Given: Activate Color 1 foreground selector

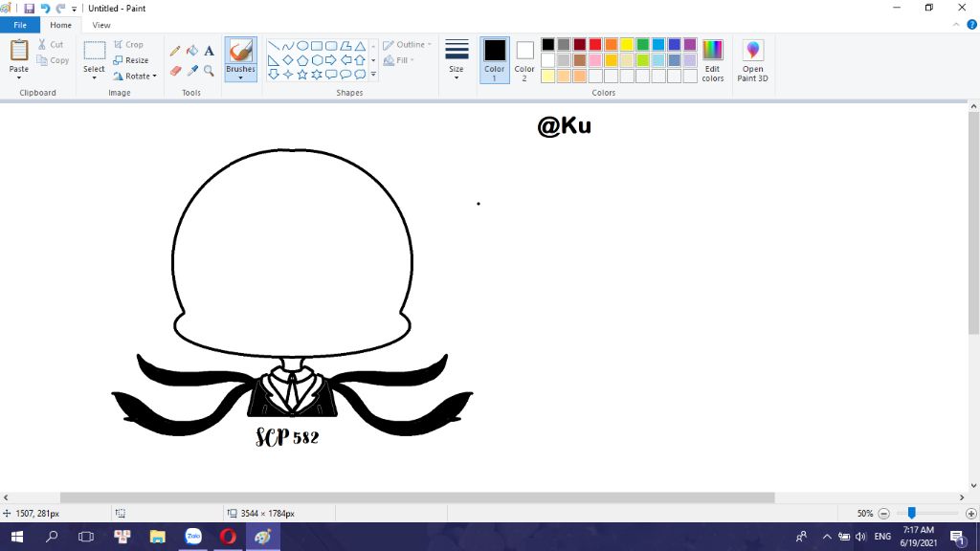Looking at the screenshot, I should pos(495,60).
